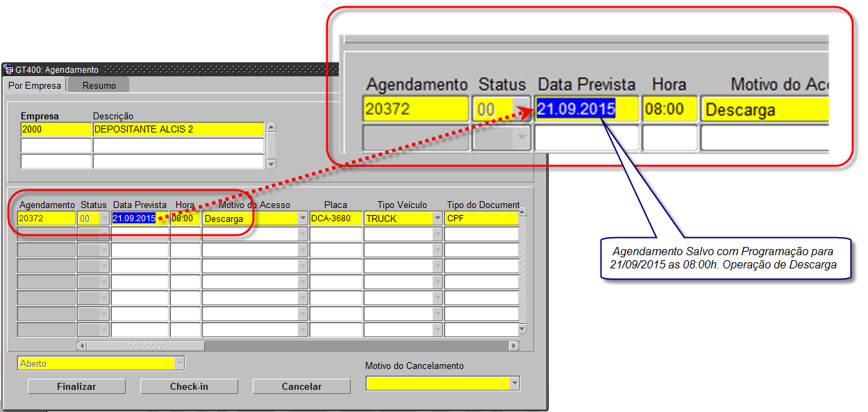The width and height of the screenshot is (868, 412).
Task: Select the Agendamento field 20372
Action: [x=47, y=218]
